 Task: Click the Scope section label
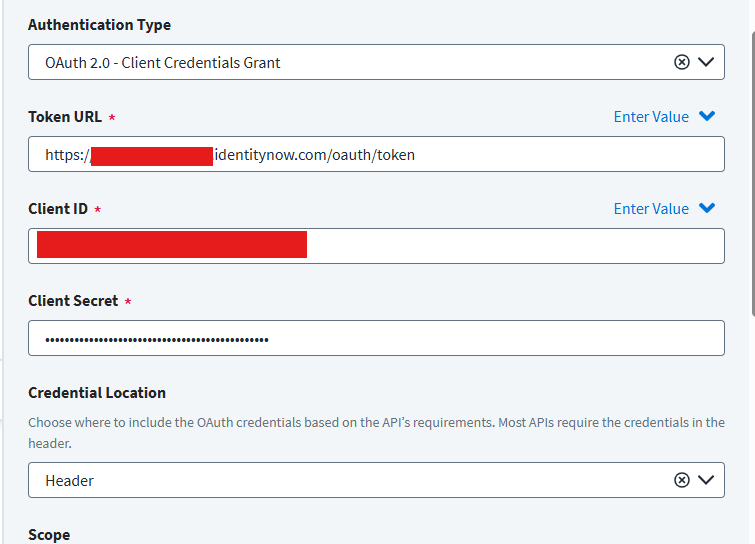(x=49, y=535)
